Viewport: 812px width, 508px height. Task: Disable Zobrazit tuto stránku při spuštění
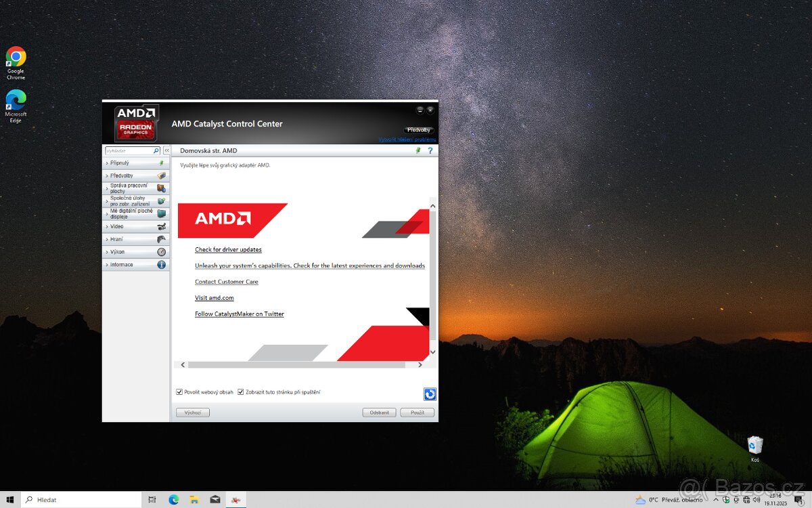240,391
